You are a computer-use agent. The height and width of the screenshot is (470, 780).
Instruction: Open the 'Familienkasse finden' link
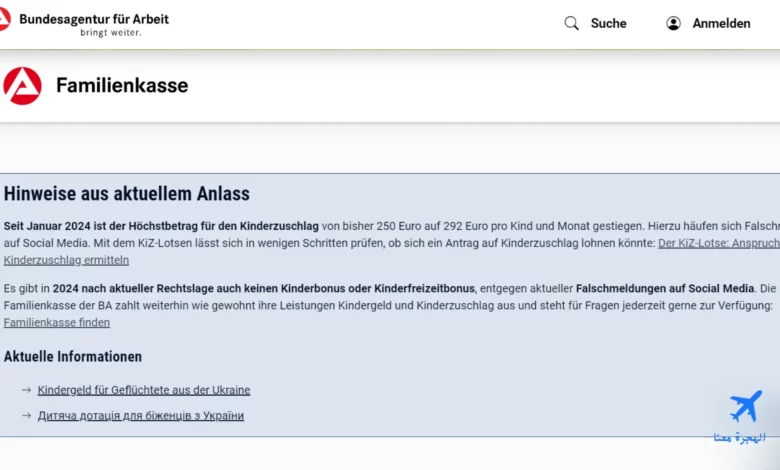click(57, 322)
